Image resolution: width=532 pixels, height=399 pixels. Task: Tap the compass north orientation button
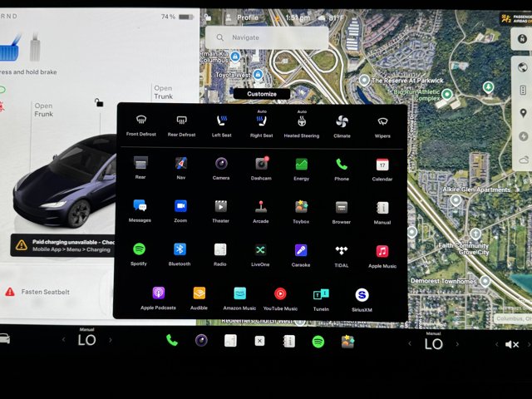tap(523, 39)
